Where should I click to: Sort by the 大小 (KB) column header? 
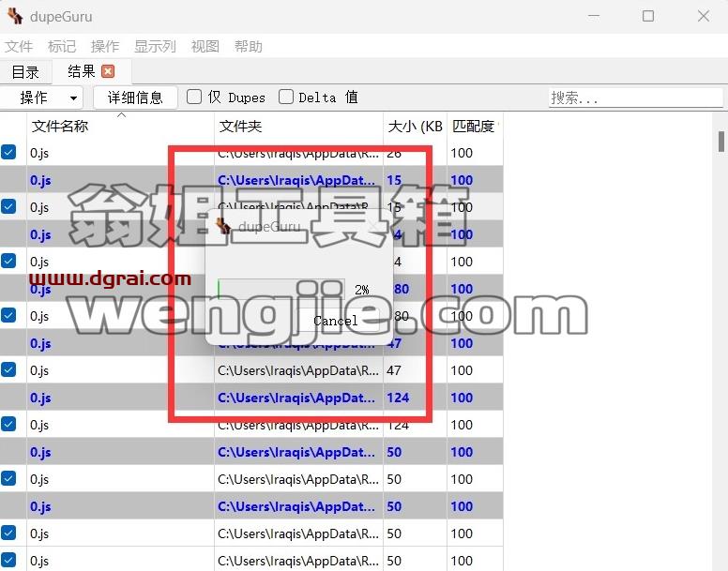415,126
